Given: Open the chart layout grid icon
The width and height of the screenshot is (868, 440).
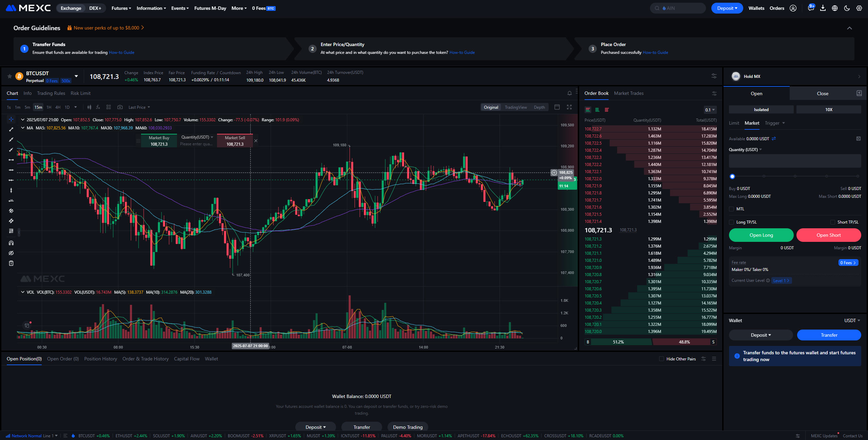Looking at the screenshot, I should (x=108, y=107).
